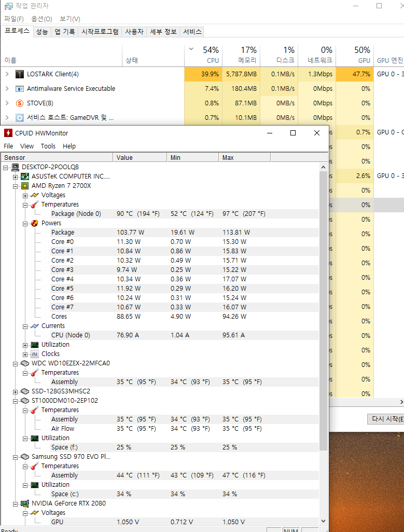Expand the ASUSTeK COMPUTER INC node
This screenshot has height=532, width=404.
click(x=15, y=177)
